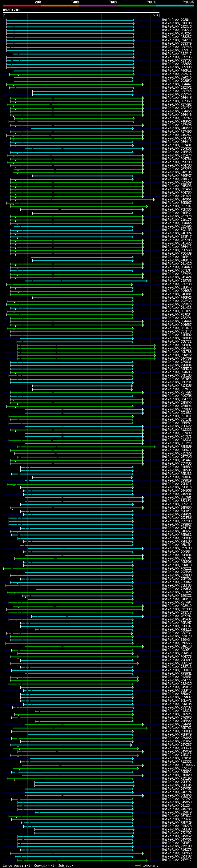This screenshot has height=868, width=197.
Task: Open hit UniRef100_B6T2Y9
Action: (x=177, y=443)
